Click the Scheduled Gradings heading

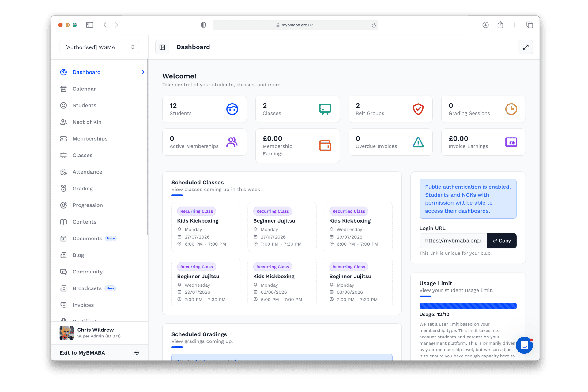(x=199, y=334)
